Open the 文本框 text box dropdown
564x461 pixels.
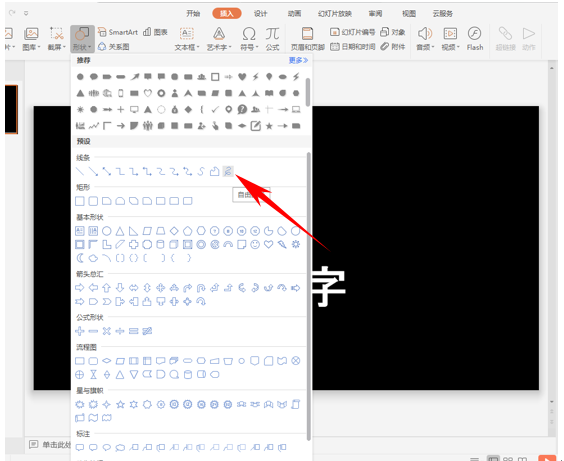coord(187,38)
